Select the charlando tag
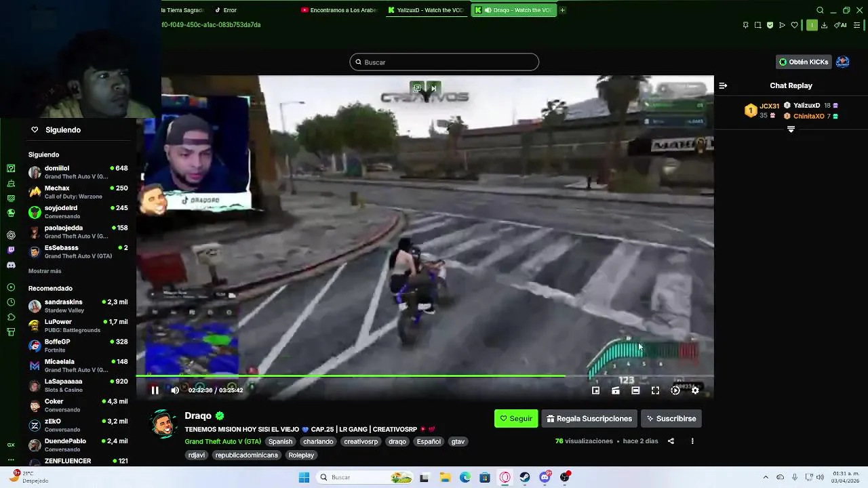Image resolution: width=868 pixels, height=488 pixels. pyautogui.click(x=318, y=441)
